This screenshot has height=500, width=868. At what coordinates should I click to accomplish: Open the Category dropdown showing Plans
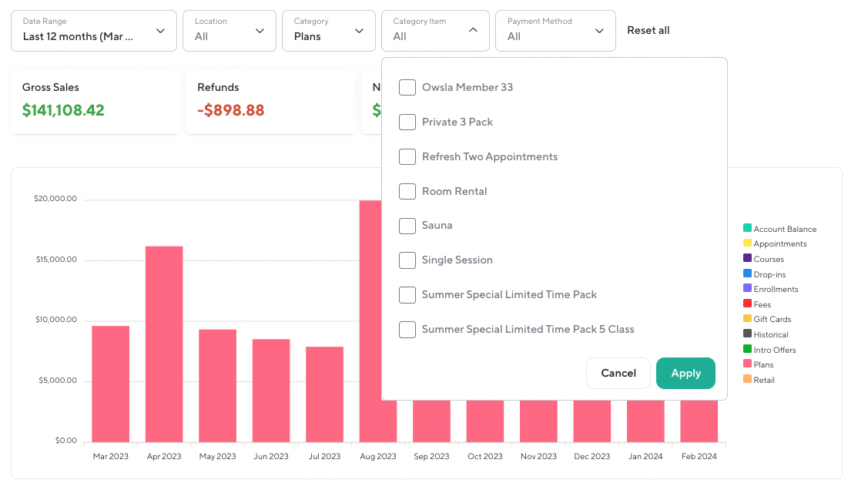point(328,31)
